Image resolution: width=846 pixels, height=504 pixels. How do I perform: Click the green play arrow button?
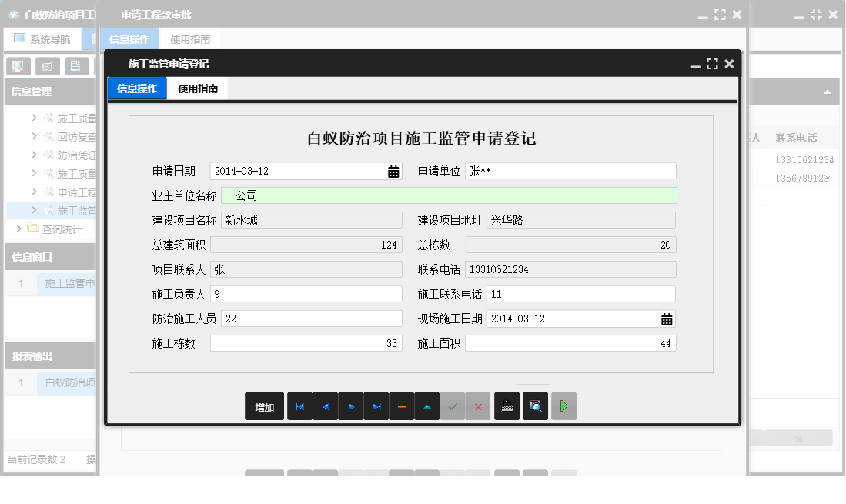point(563,406)
